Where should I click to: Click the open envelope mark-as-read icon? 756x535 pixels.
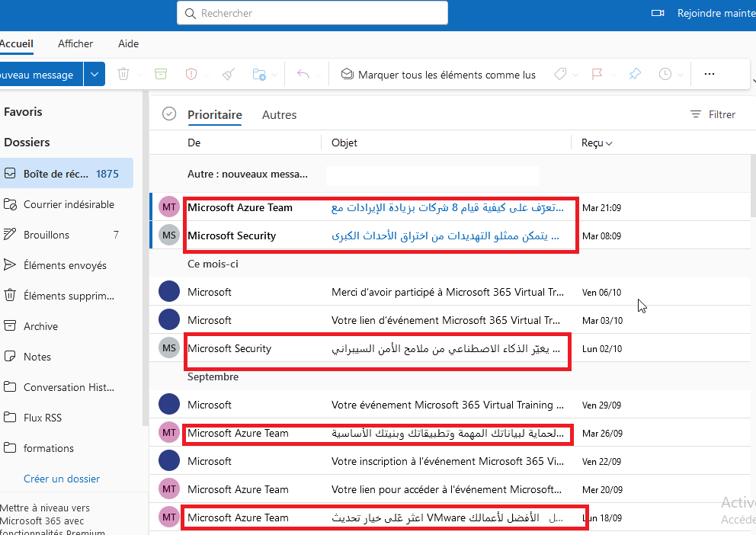coord(348,74)
